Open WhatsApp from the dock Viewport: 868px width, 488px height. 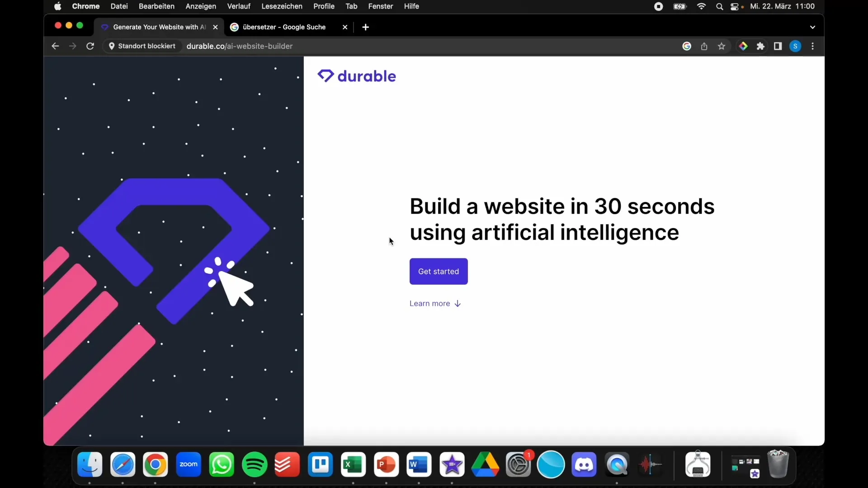pyautogui.click(x=222, y=465)
